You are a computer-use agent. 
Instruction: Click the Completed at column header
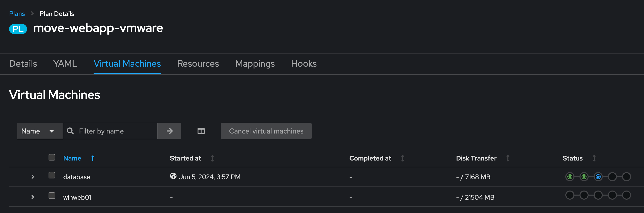click(370, 158)
